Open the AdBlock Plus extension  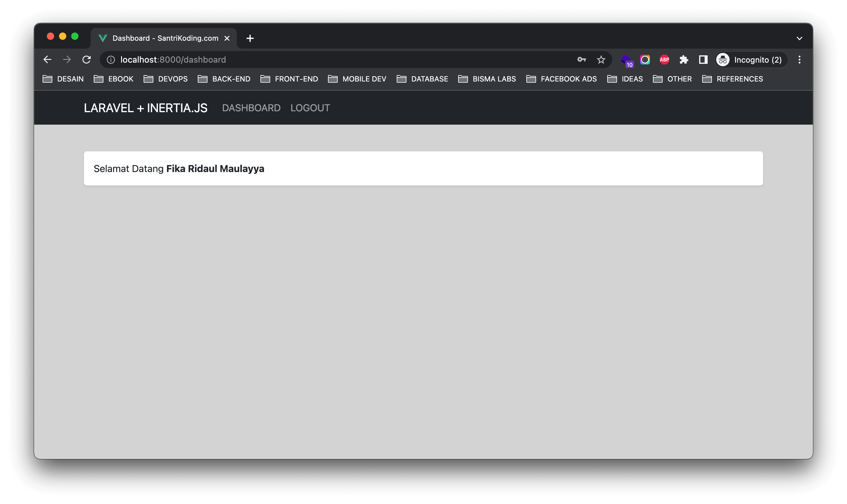pos(664,60)
